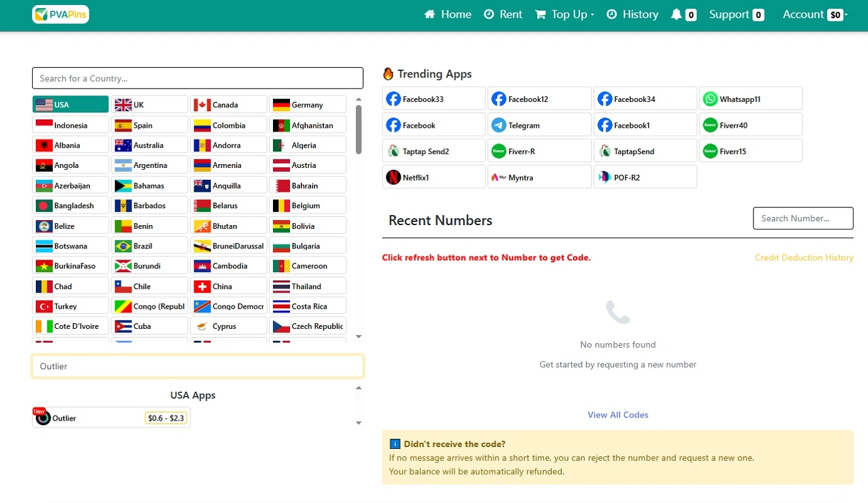Open the Rent page

(x=503, y=14)
